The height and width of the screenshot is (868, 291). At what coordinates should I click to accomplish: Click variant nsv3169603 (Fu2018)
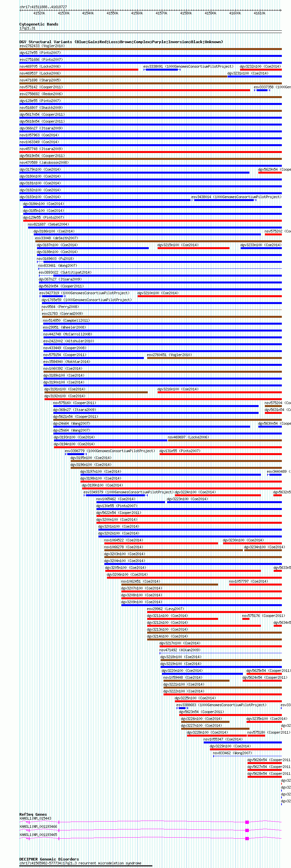[55, 259]
